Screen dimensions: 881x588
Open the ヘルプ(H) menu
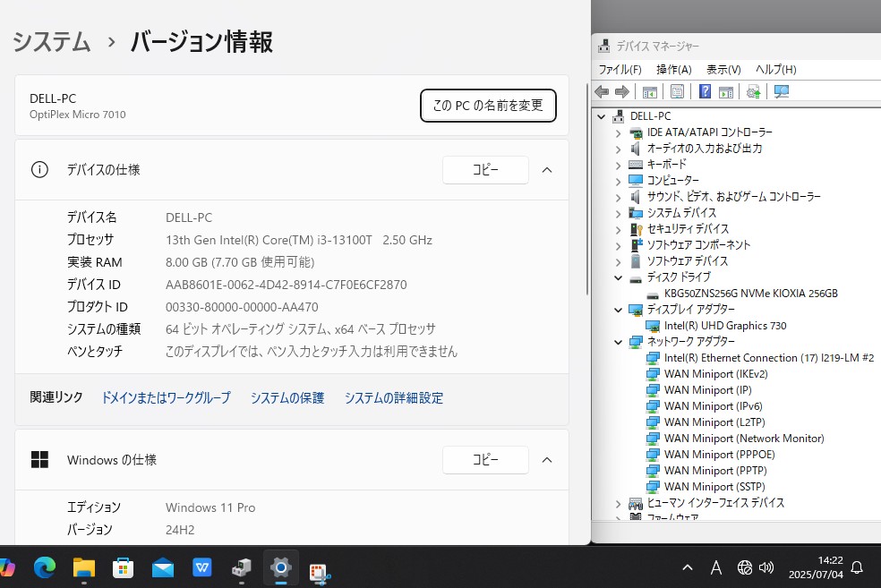[x=776, y=69]
